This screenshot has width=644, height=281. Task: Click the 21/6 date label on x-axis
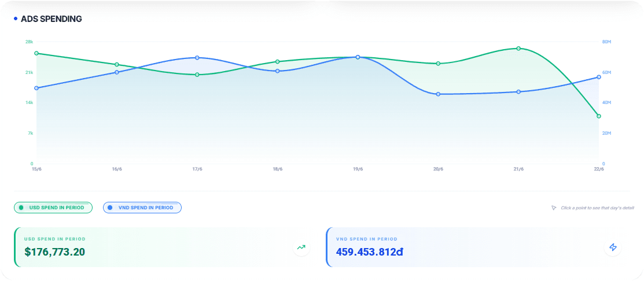pyautogui.click(x=518, y=169)
